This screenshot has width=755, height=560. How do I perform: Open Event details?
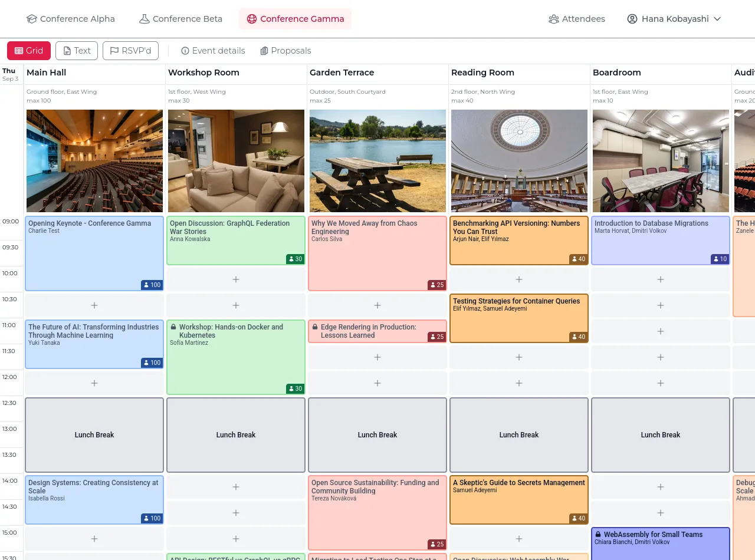213,51
